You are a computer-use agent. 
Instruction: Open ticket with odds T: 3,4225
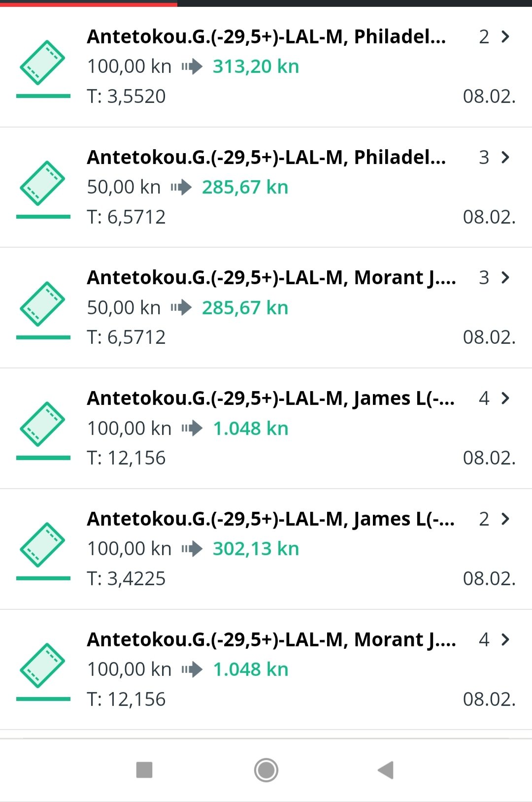[266, 549]
